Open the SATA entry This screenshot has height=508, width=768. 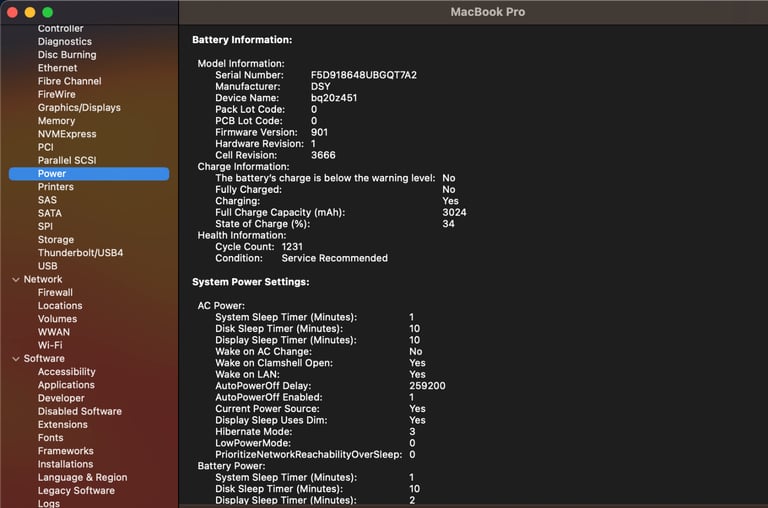click(x=50, y=214)
